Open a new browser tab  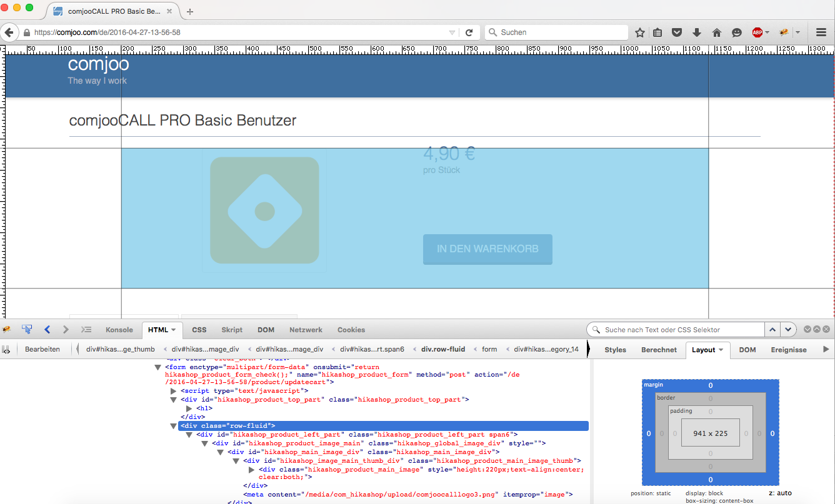coord(190,11)
